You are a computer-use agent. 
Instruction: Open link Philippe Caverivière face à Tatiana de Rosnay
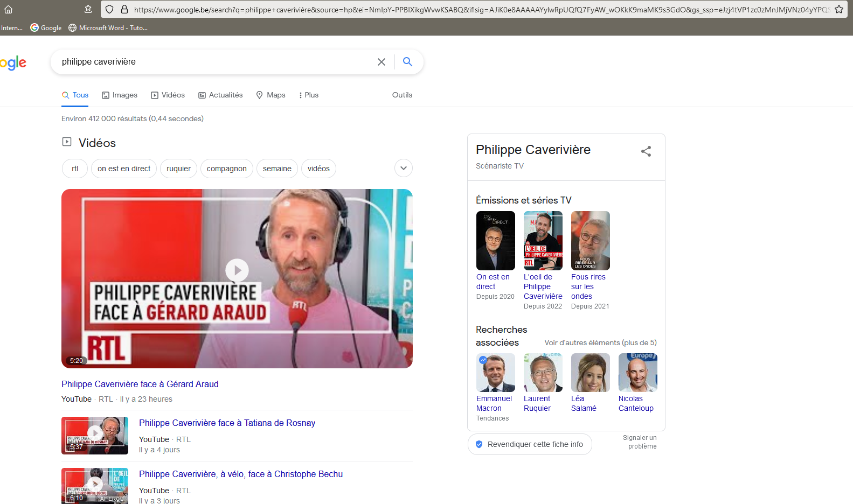[x=227, y=423]
